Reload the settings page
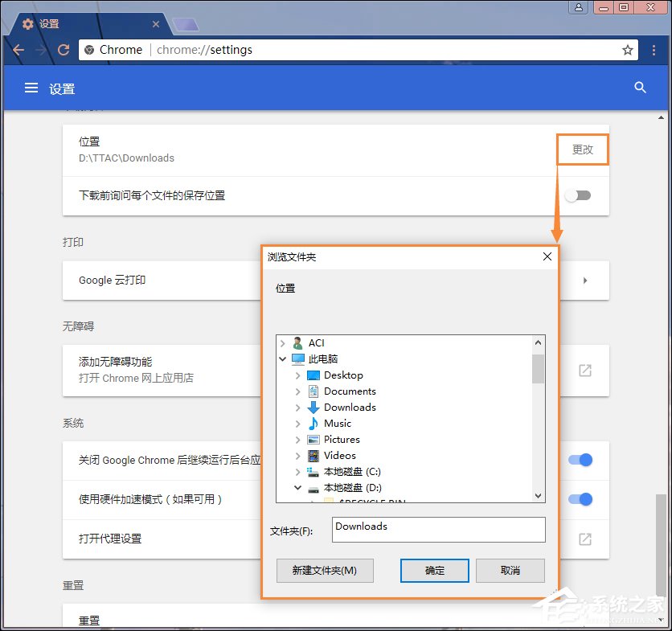Screen dimensions: 672x631 pyautogui.click(x=64, y=50)
